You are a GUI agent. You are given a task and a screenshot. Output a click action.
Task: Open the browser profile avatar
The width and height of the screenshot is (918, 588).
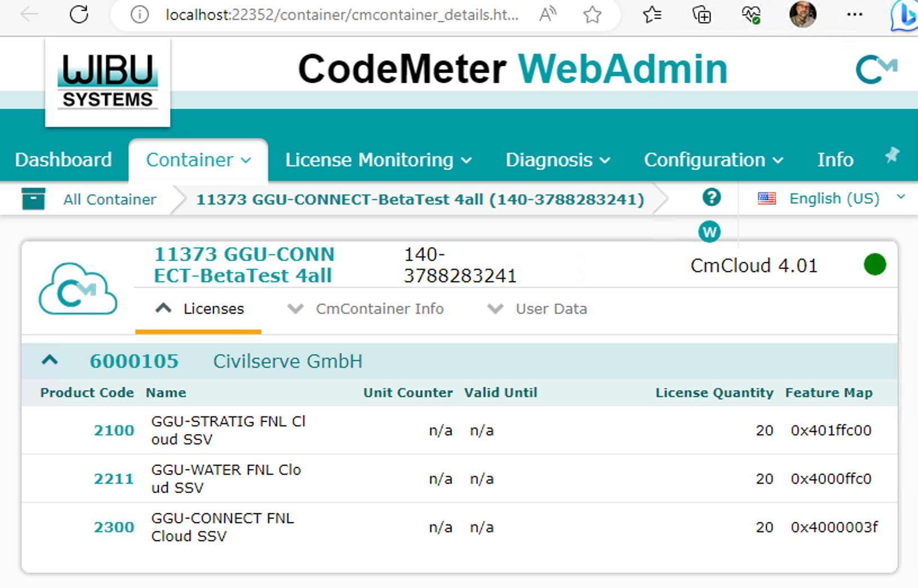802,15
